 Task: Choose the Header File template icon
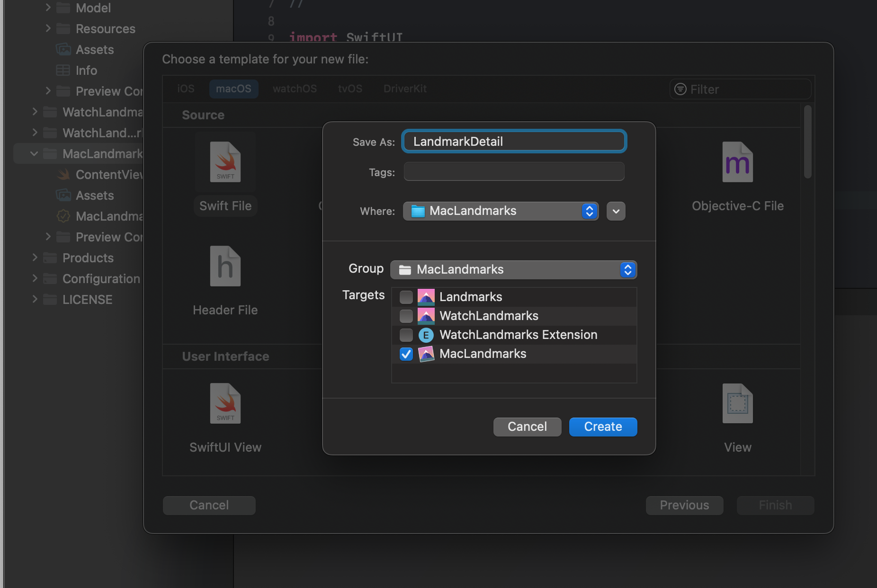[225, 266]
